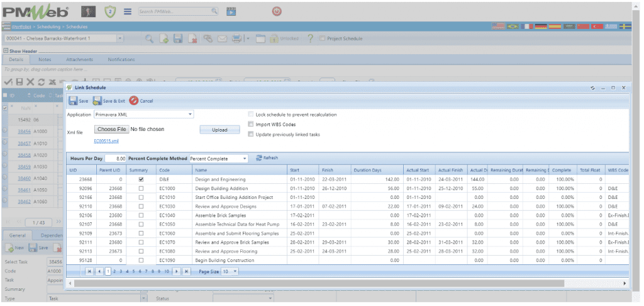Enable Import WBS Codes checkbox
This screenshot has width=644, height=306.
pos(251,124)
